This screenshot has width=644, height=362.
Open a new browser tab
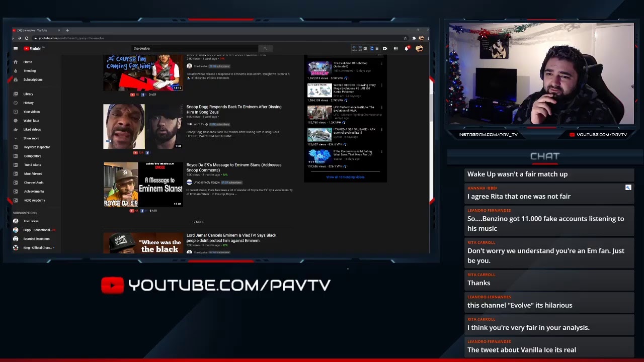point(67,30)
